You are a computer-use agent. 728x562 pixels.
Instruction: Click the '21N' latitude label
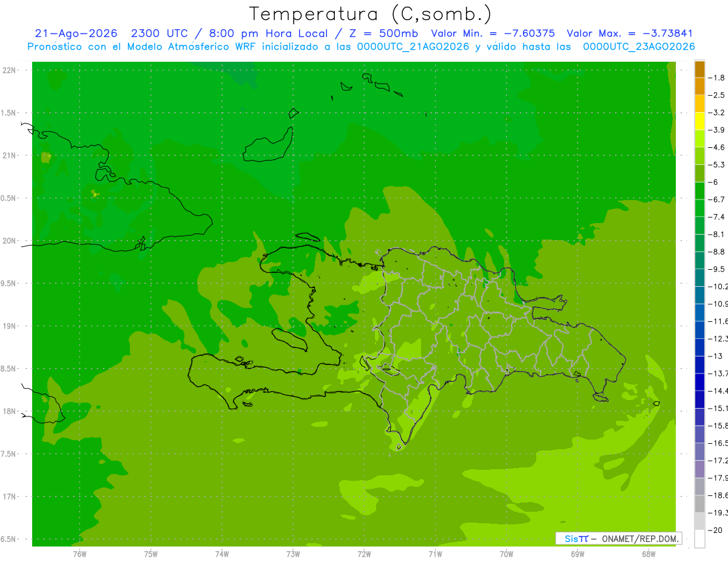tap(10, 155)
